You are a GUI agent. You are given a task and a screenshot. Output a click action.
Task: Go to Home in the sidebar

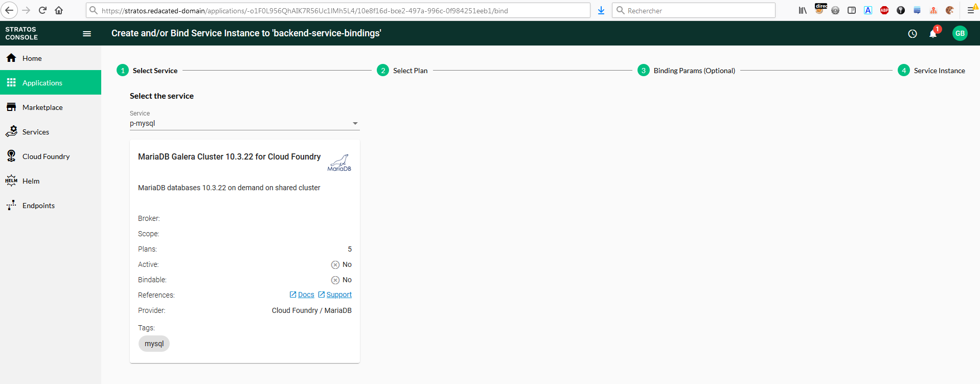pos(51,58)
